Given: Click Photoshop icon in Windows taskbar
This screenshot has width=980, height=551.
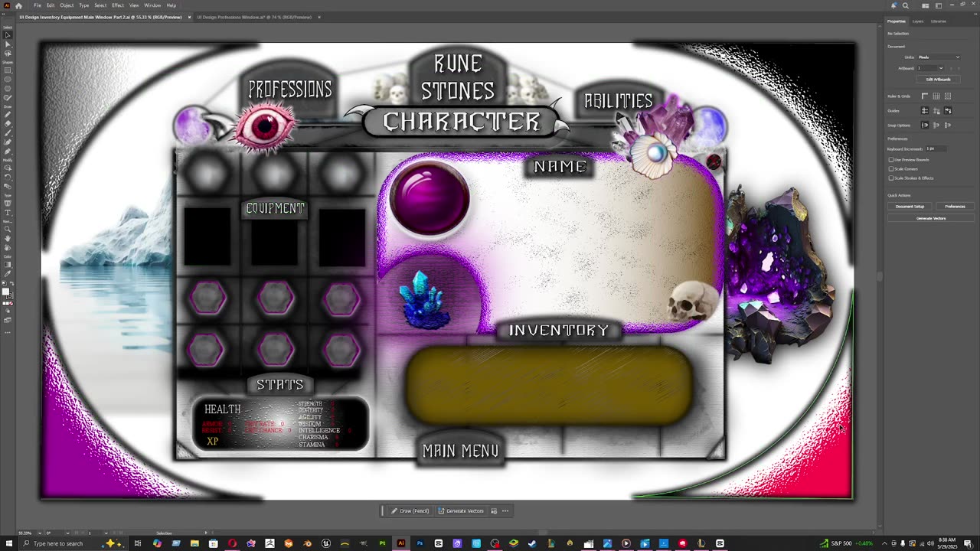Looking at the screenshot, I should click(x=420, y=543).
